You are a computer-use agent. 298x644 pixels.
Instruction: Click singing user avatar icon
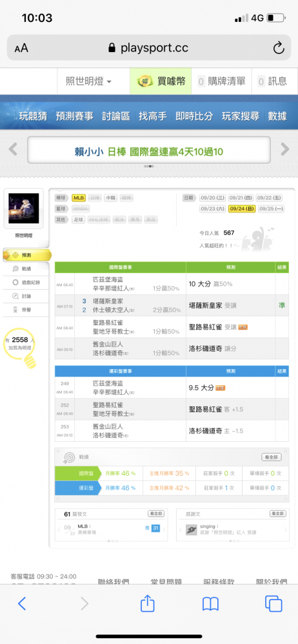pos(191,529)
